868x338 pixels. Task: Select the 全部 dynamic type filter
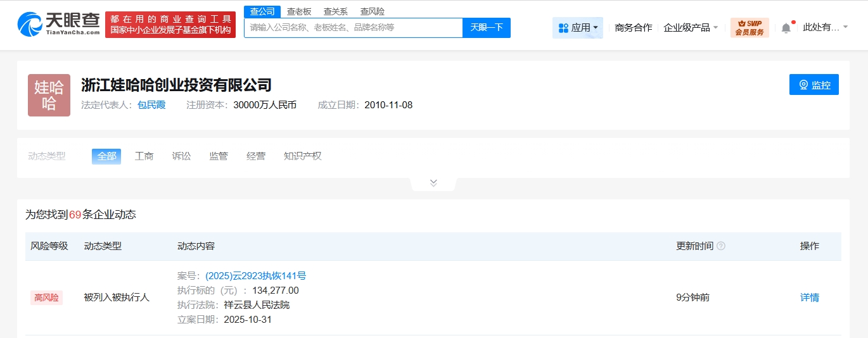click(x=106, y=156)
